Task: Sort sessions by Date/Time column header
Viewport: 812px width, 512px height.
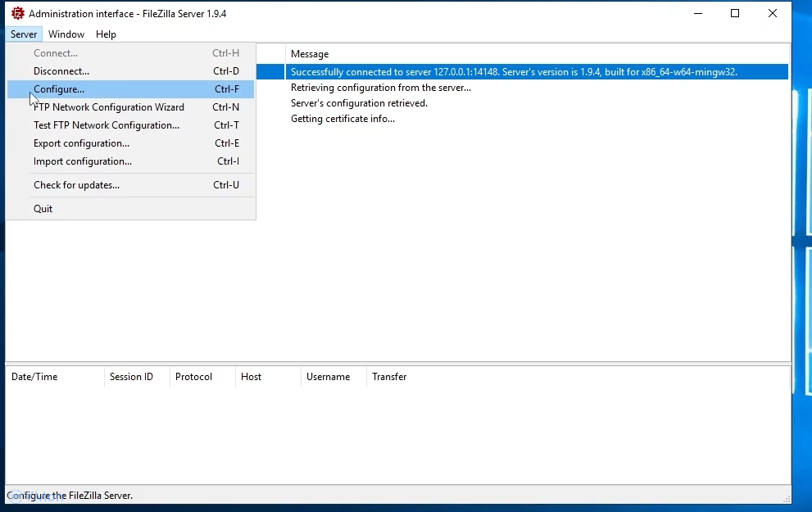Action: point(34,377)
